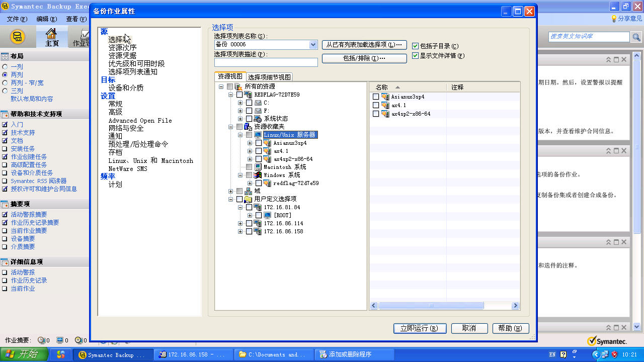Expand the 172.16.86.158 node
644x362 pixels.
[x=240, y=232]
